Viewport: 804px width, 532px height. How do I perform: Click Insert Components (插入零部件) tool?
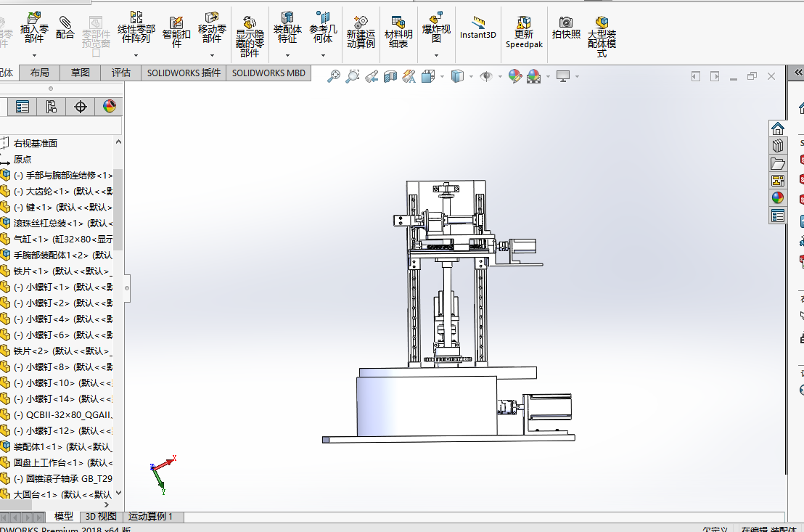coord(34,28)
